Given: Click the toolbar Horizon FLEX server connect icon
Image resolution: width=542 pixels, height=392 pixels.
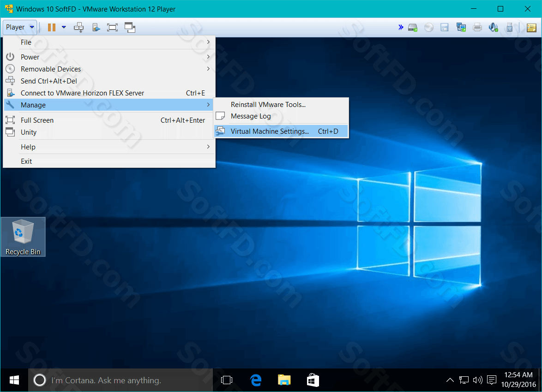Looking at the screenshot, I should [x=96, y=27].
